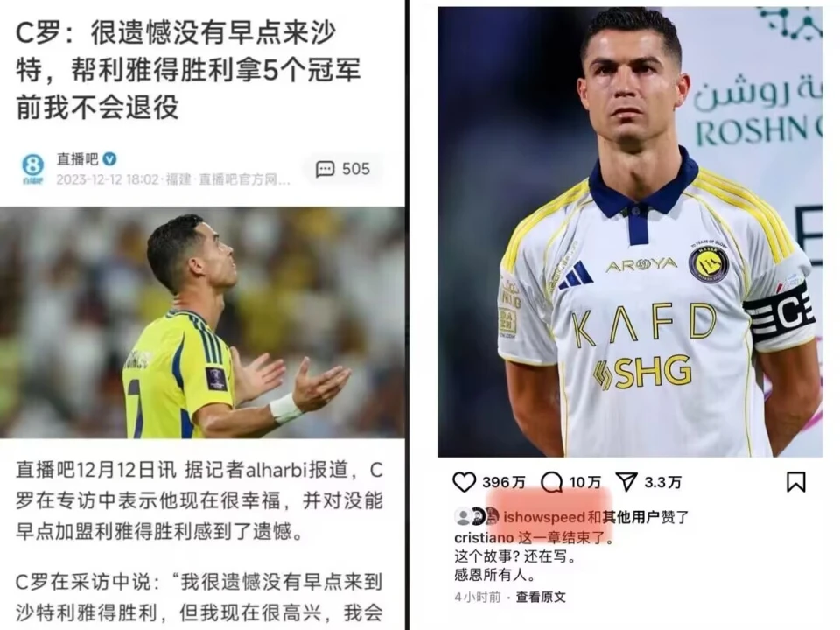Open the article photo of the player in yellow jersey
This screenshot has height=630, width=840.
click(202, 323)
